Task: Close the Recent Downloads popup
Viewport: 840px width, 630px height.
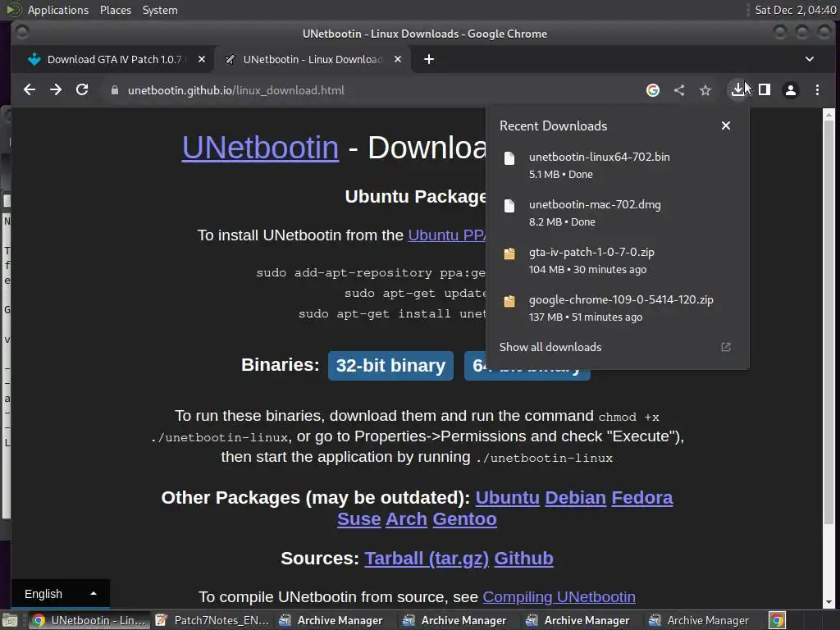Action: (x=725, y=126)
